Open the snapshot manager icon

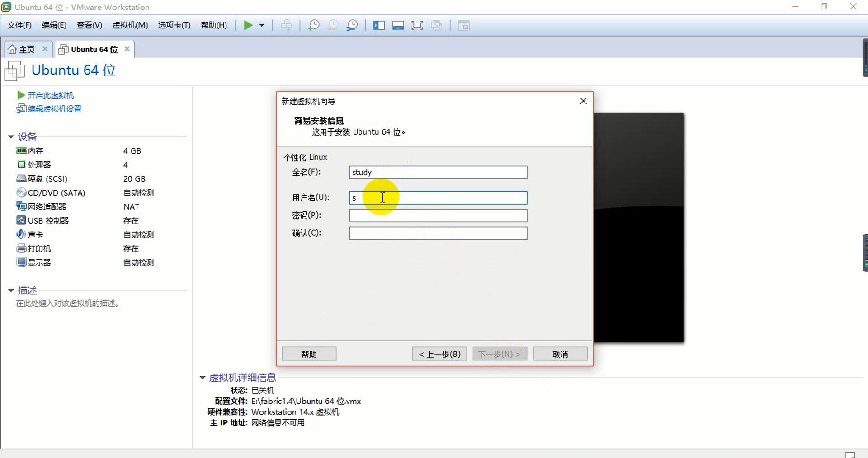pyautogui.click(x=352, y=25)
